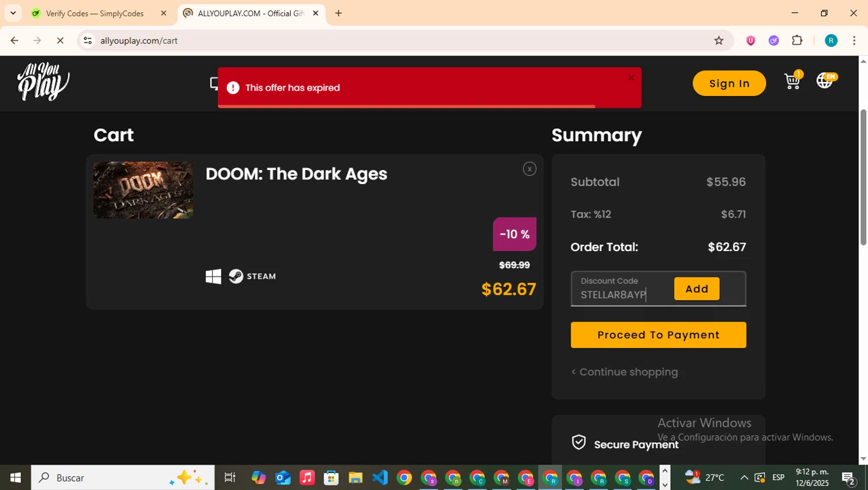The width and height of the screenshot is (868, 490).
Task: Stop loading the page
Action: pyautogui.click(x=60, y=40)
